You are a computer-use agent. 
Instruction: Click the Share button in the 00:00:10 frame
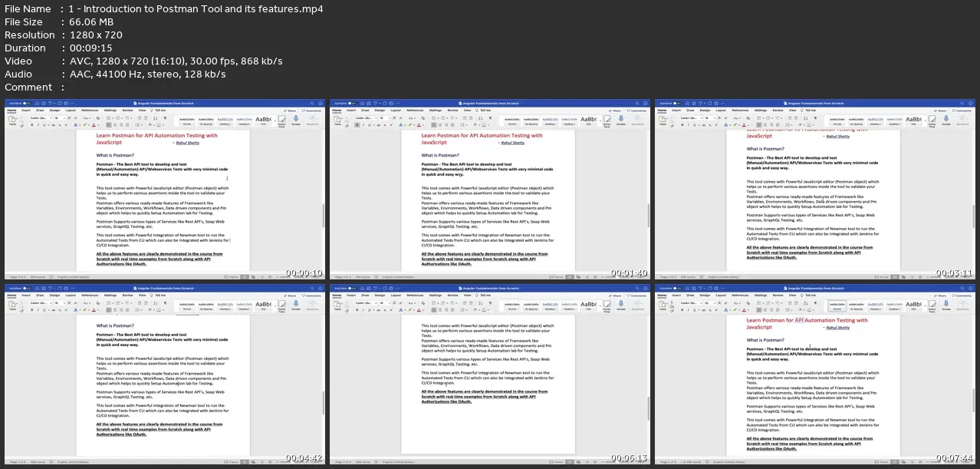[290, 110]
